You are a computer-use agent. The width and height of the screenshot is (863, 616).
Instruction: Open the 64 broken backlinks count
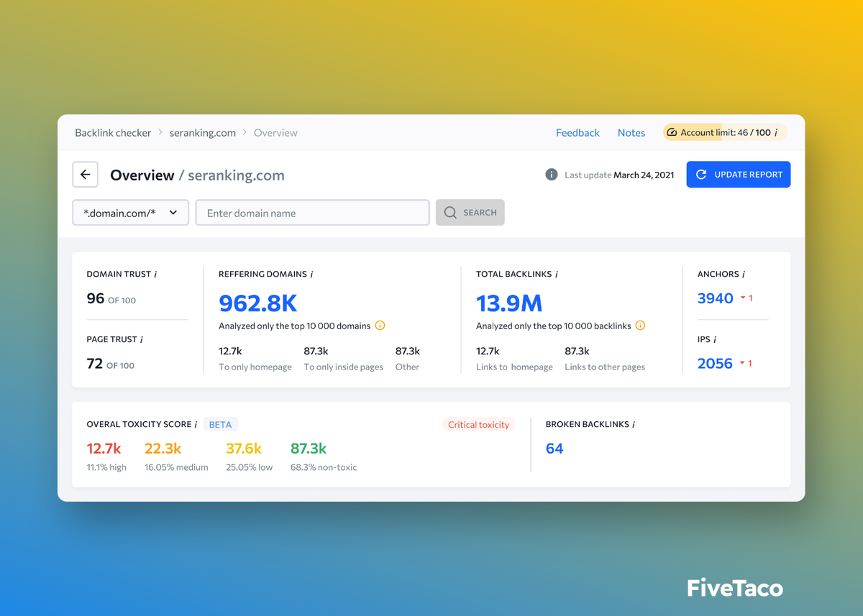(554, 449)
